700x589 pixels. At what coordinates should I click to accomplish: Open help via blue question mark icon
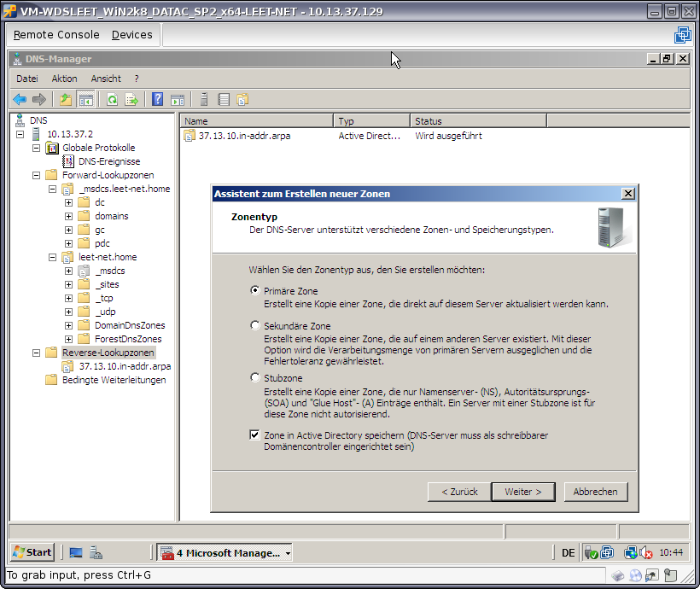tap(158, 100)
